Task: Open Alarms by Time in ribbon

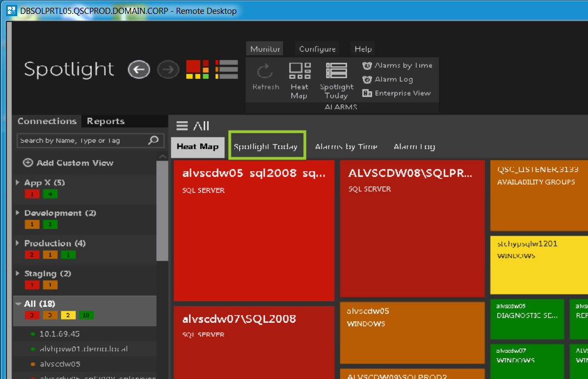Action: coord(398,66)
